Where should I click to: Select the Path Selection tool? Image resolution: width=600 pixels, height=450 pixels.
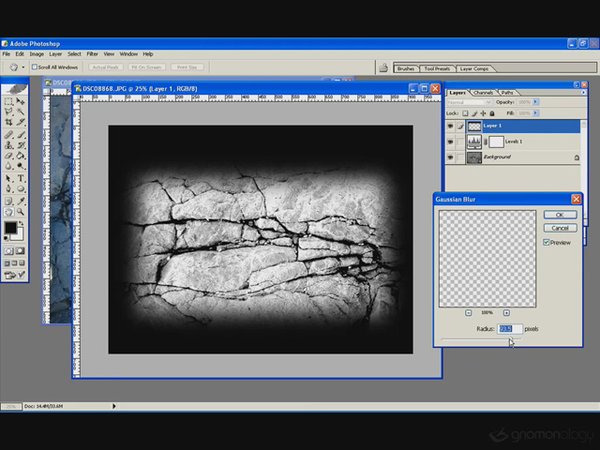[x=9, y=178]
